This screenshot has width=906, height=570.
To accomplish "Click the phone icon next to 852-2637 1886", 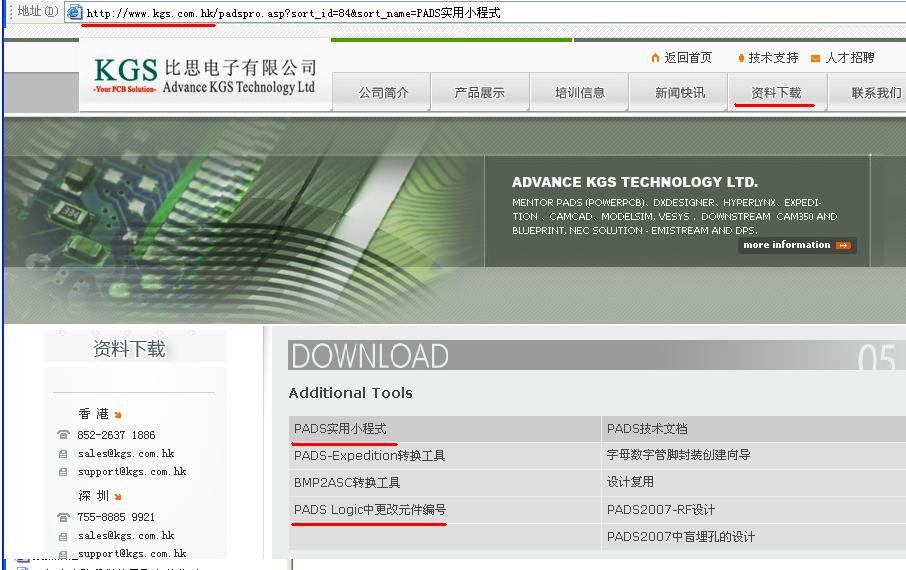I will tap(63, 435).
